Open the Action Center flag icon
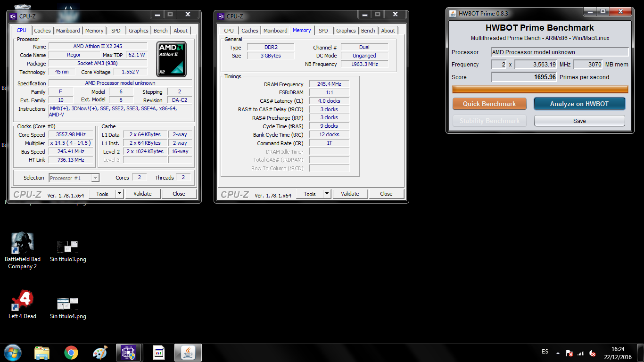Viewport: 644px width, 362px height. coord(570,354)
